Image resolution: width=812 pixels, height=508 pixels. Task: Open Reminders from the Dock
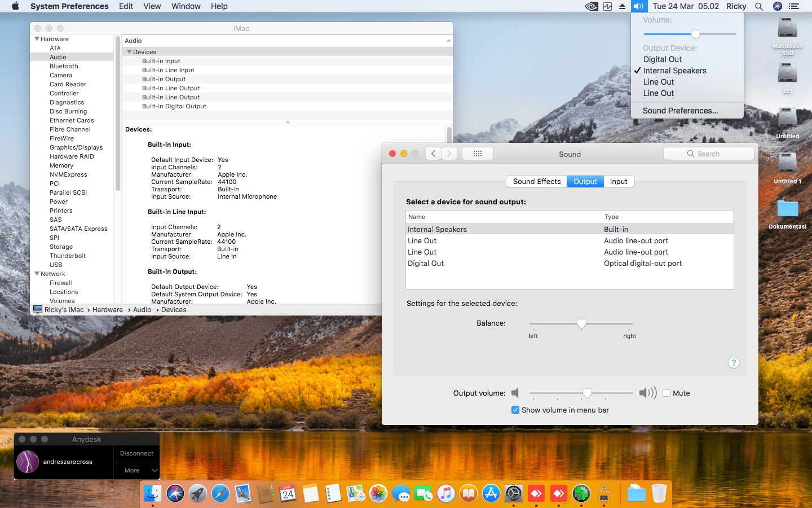click(333, 493)
